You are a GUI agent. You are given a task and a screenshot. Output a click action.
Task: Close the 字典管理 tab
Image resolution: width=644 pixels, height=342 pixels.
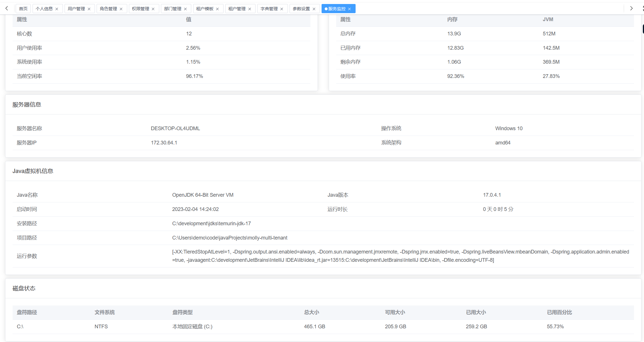[x=282, y=9]
